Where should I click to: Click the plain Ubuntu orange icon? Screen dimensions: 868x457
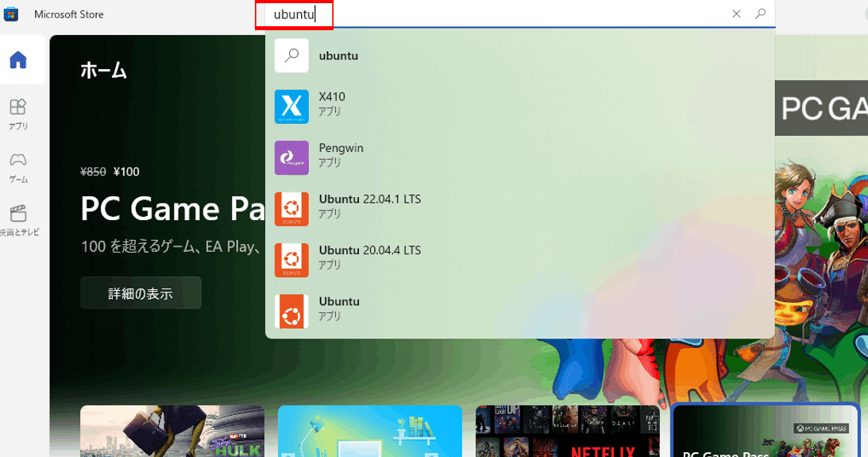tap(291, 311)
